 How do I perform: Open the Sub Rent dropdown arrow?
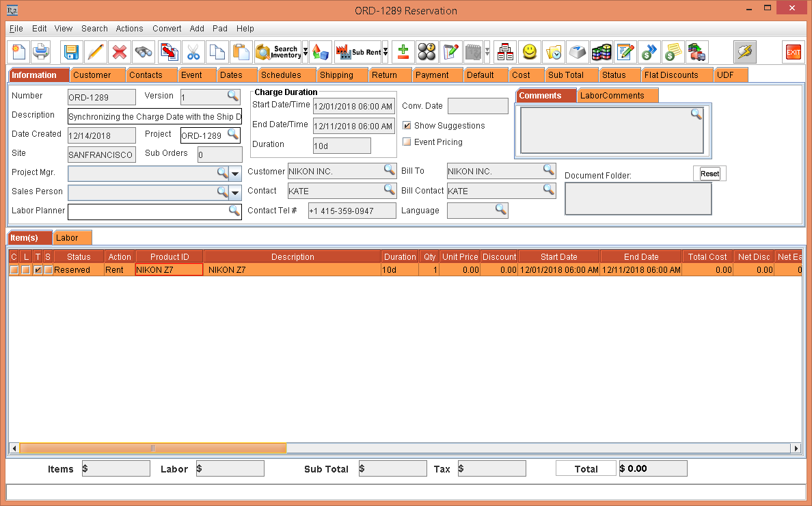coord(385,52)
